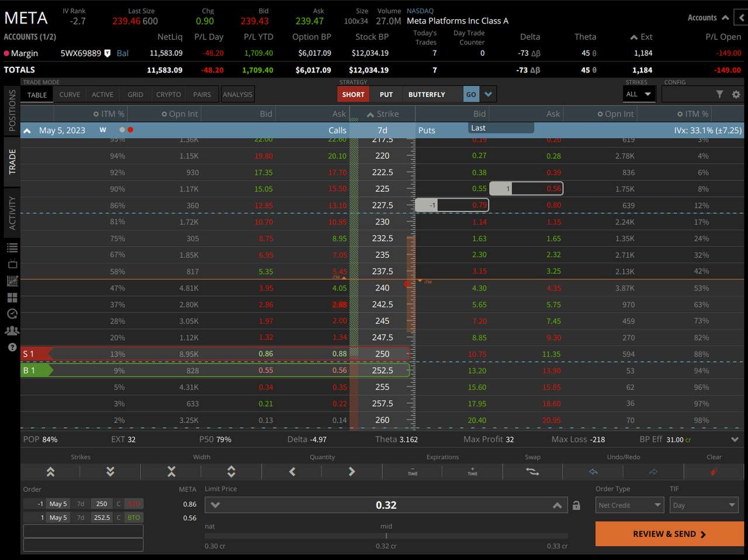Switch to the PAIRS tab
The height and width of the screenshot is (560, 748).
point(202,95)
